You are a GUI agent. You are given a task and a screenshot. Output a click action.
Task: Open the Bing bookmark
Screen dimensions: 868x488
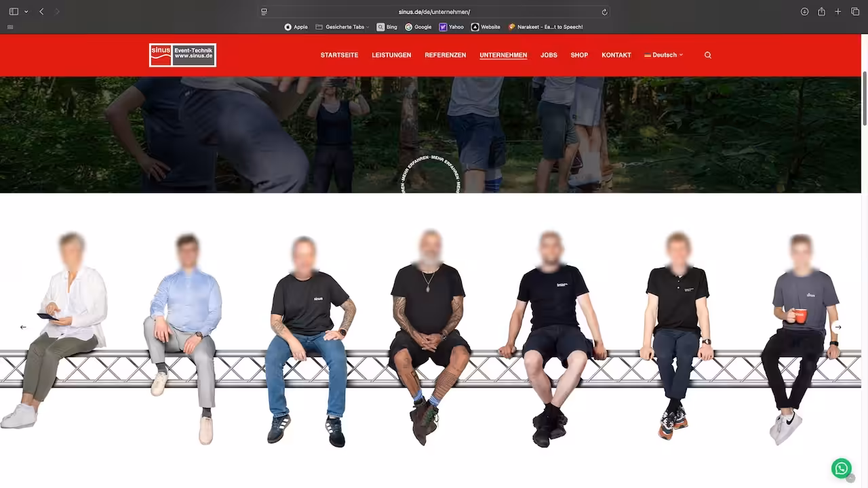pos(387,27)
